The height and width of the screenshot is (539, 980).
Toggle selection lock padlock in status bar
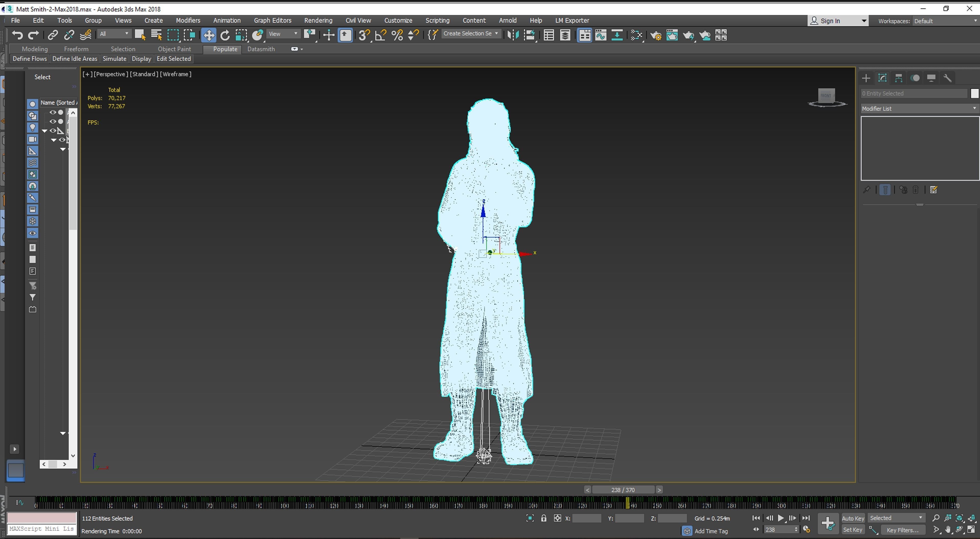pos(544,518)
